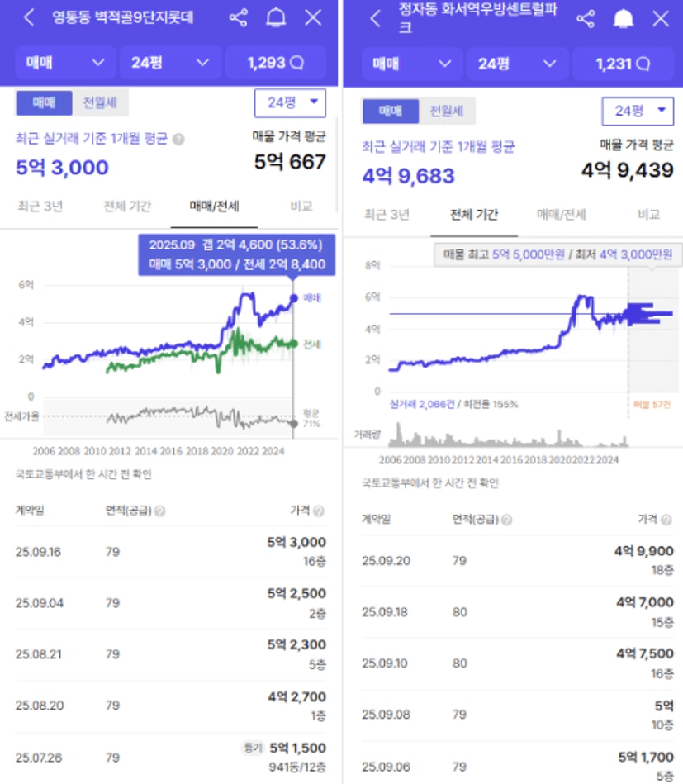Share the 영통동 벽적골9단지롯데 listing
The height and width of the screenshot is (784, 683).
(x=239, y=17)
